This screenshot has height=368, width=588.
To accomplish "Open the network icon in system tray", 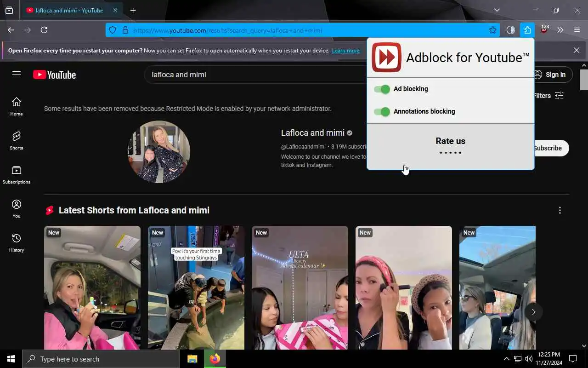I will pos(518,359).
